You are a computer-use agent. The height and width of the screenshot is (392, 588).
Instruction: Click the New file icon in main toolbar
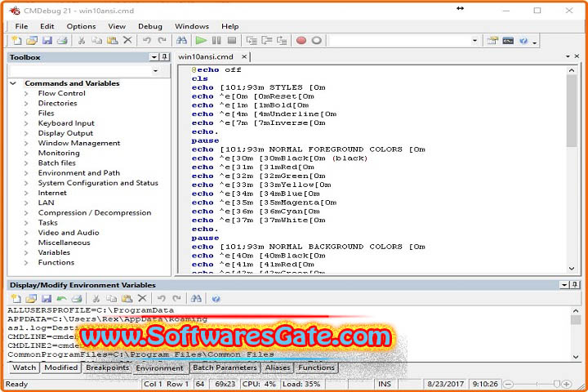(16, 41)
